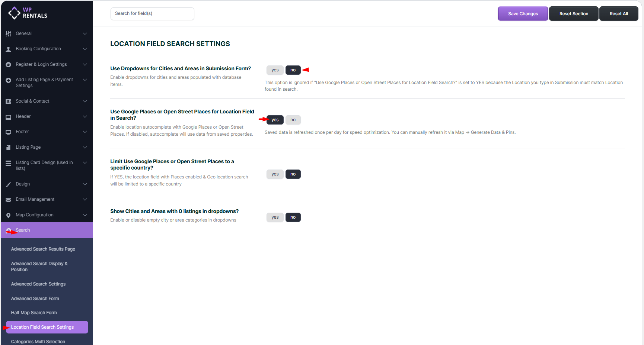Click the General settings sliders icon
This screenshot has width=644, height=345.
[9, 34]
